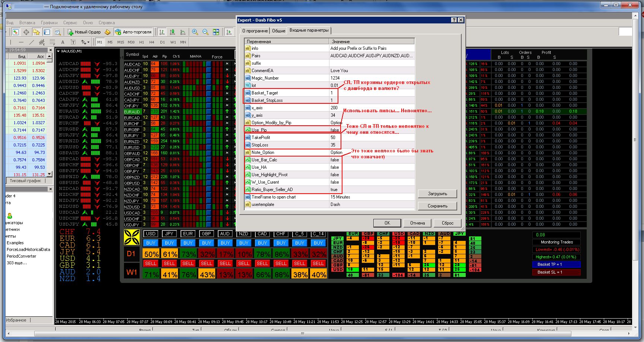Screen dimensions: 644x342
Task: Open MetaEditor yellow book icon
Action: pyautogui.click(x=108, y=32)
